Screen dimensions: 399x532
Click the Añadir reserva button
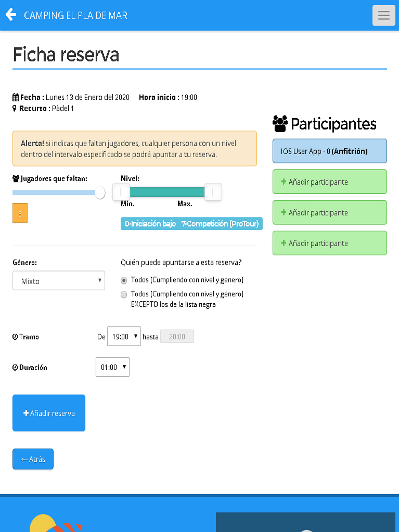tap(49, 413)
